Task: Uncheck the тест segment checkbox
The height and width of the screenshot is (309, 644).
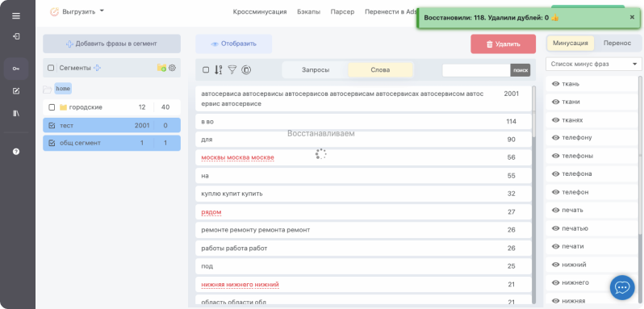Action: [52, 125]
